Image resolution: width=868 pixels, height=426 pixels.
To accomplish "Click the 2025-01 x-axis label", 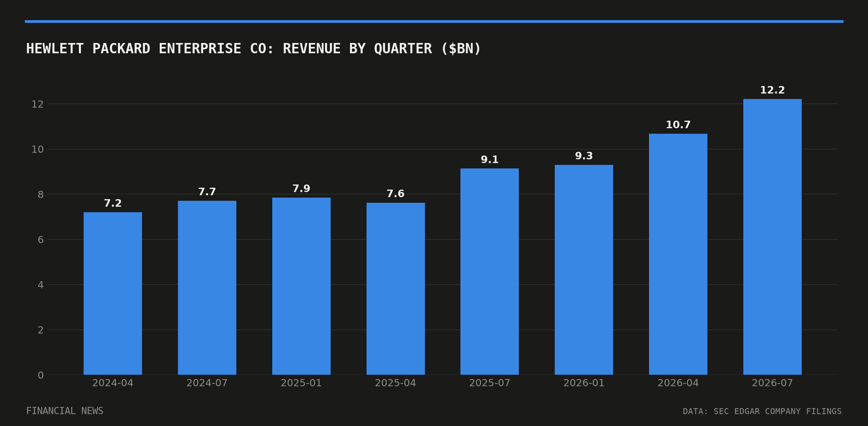I will (301, 383).
